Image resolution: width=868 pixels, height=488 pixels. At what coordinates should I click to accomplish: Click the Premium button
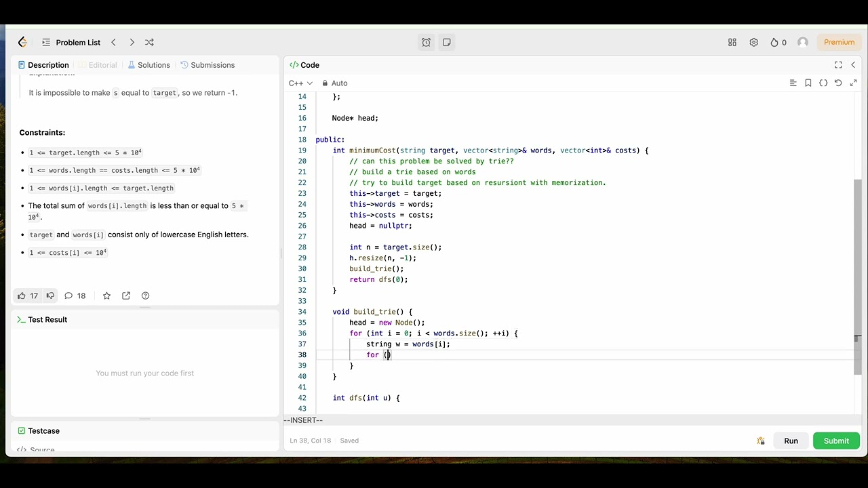839,42
